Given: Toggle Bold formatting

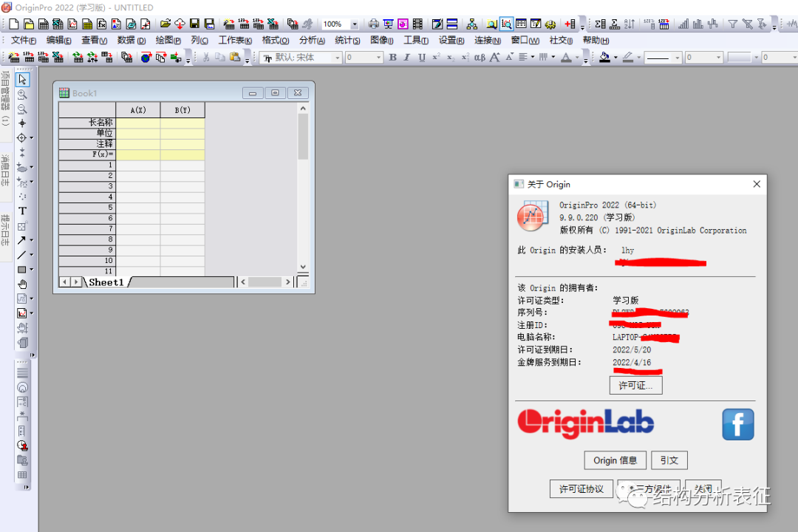Looking at the screenshot, I should [x=392, y=58].
